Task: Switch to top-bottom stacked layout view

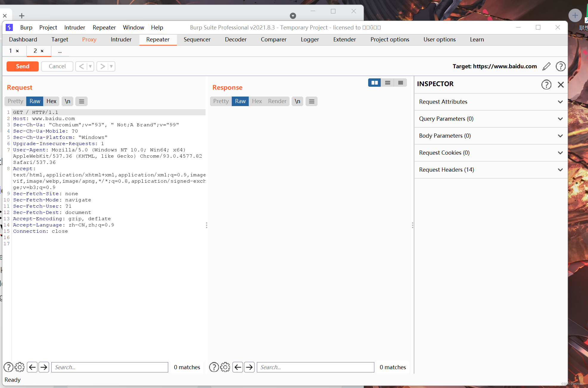Action: tap(388, 83)
